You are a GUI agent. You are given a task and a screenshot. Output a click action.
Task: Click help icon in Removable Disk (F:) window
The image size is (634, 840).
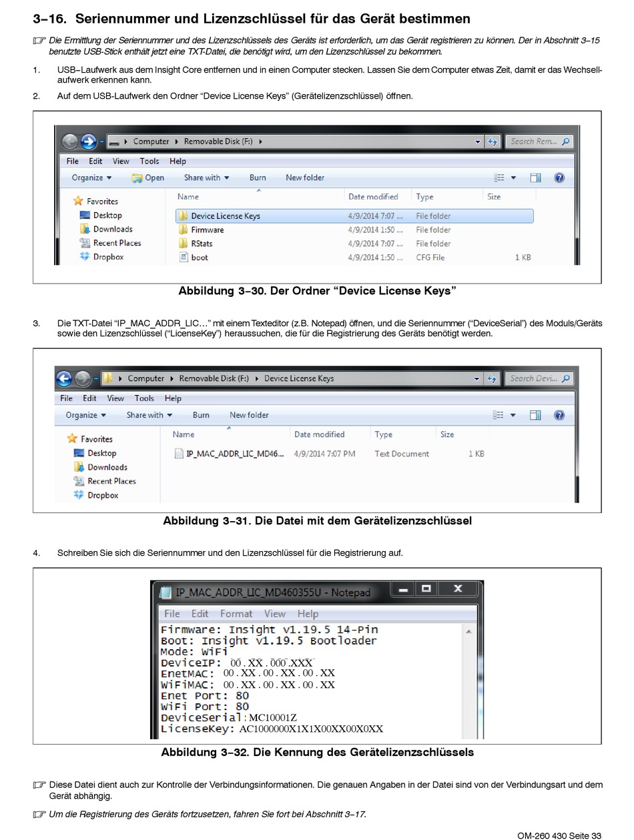[x=559, y=177]
